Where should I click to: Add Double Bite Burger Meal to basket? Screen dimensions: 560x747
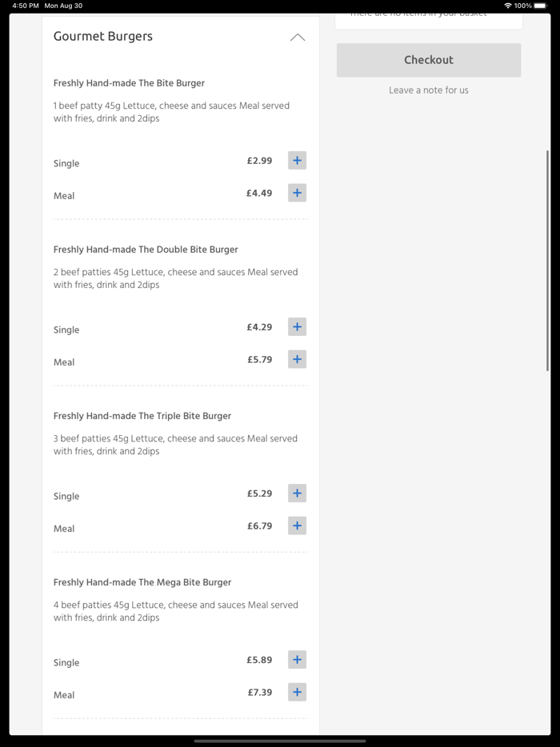point(297,359)
